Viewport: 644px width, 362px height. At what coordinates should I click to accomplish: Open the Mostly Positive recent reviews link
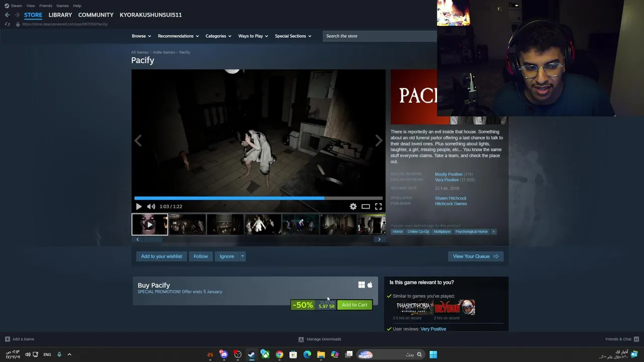(x=448, y=174)
